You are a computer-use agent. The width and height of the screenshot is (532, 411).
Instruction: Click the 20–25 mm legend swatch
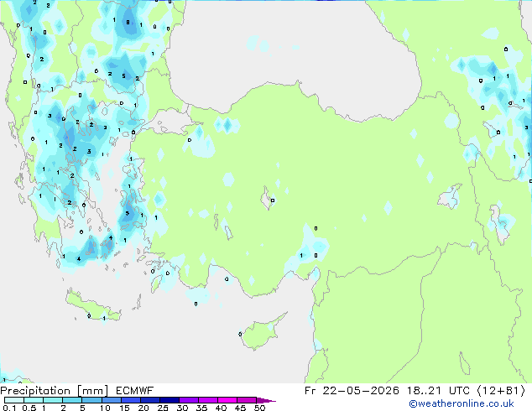[149, 400]
